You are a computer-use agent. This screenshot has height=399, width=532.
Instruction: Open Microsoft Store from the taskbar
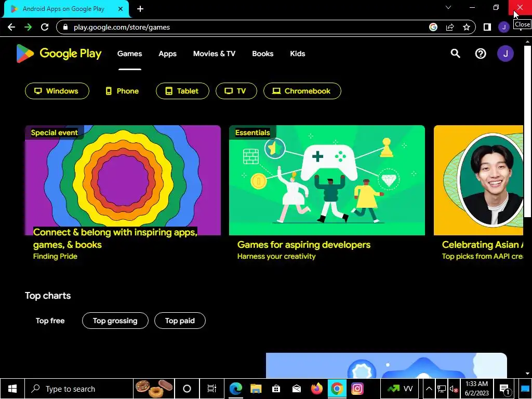[x=276, y=389]
